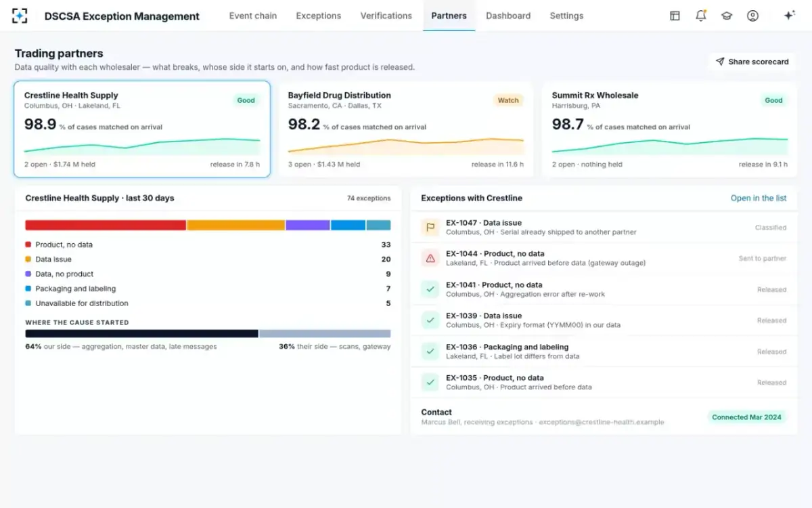Click the Good badge on Summit Rx card

click(773, 100)
